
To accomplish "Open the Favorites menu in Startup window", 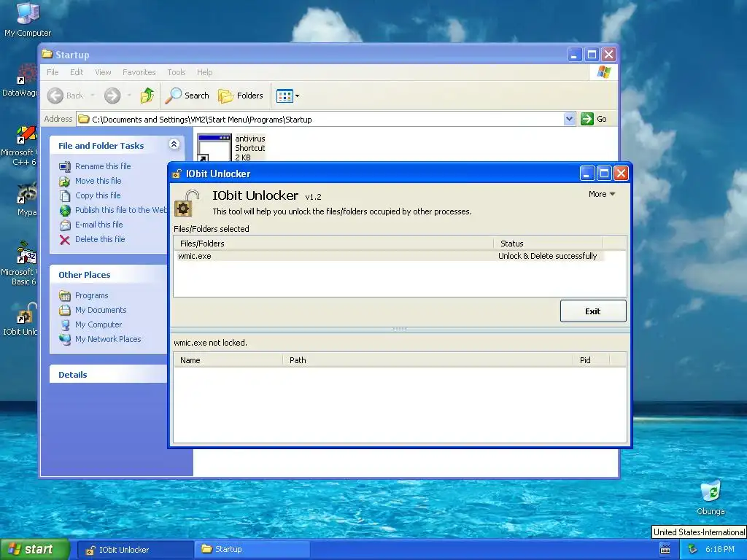I will pos(139,72).
